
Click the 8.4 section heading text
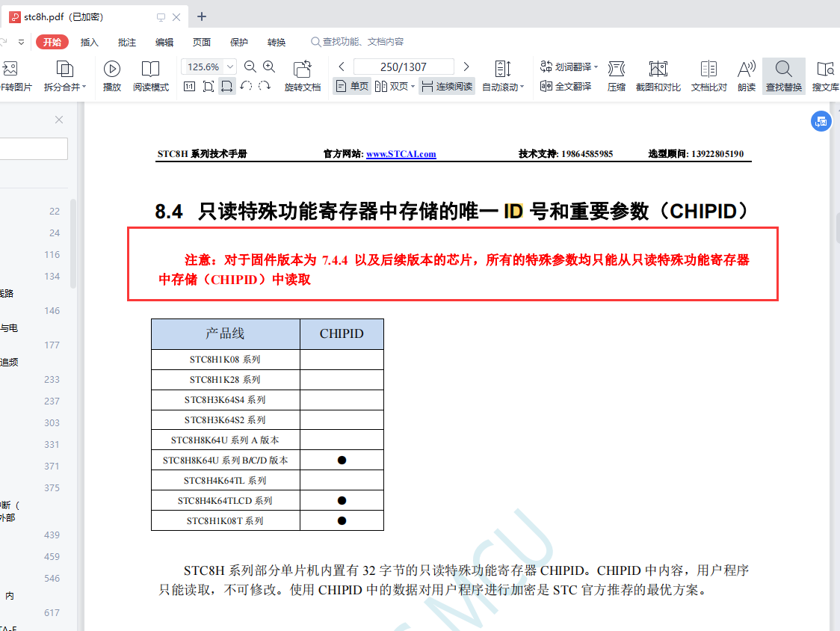[451, 212]
